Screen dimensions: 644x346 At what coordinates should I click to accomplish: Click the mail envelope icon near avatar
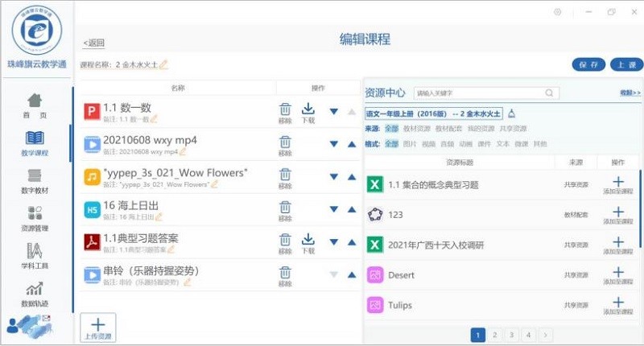46,318
